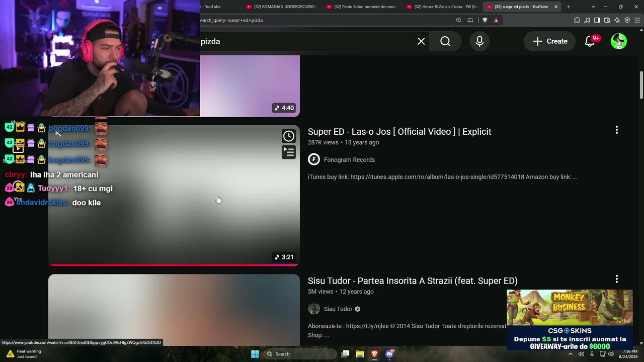644x362 pixels.
Task: Visit the Fonogram Records channel name
Action: (x=349, y=160)
